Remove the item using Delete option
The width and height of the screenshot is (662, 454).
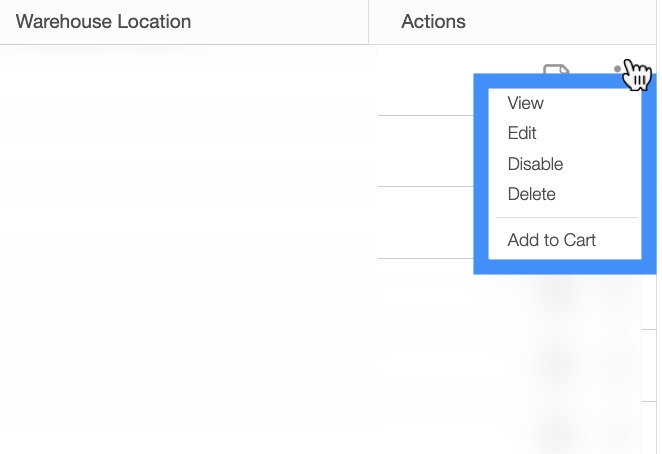(x=531, y=194)
